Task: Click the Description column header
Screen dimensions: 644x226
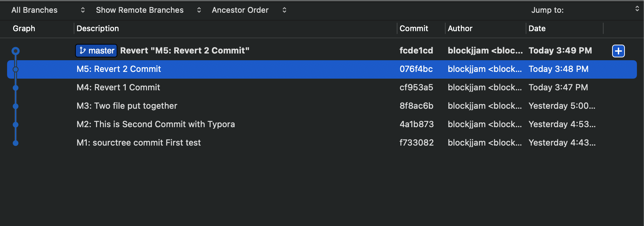Action: tap(98, 28)
